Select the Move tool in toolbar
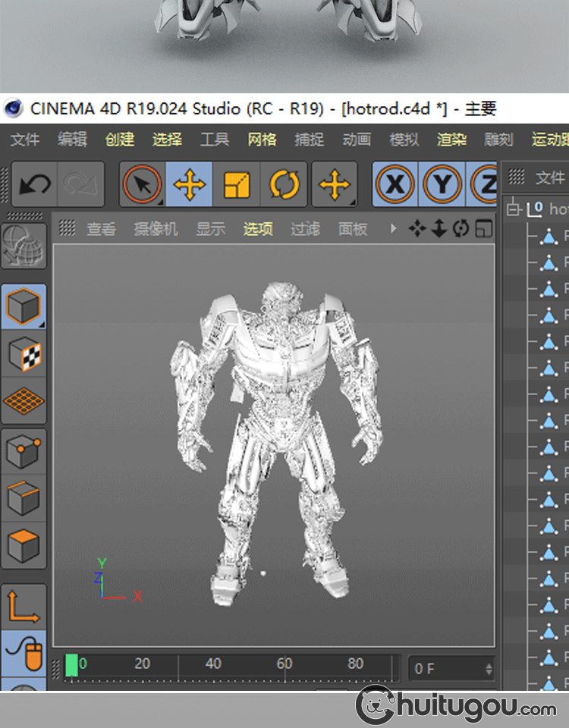 [190, 184]
